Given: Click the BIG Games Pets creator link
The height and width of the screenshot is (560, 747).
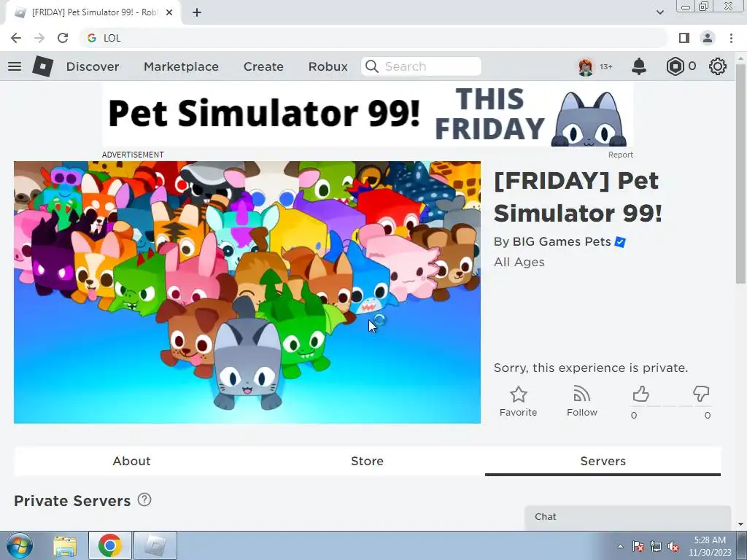Looking at the screenshot, I should (562, 242).
